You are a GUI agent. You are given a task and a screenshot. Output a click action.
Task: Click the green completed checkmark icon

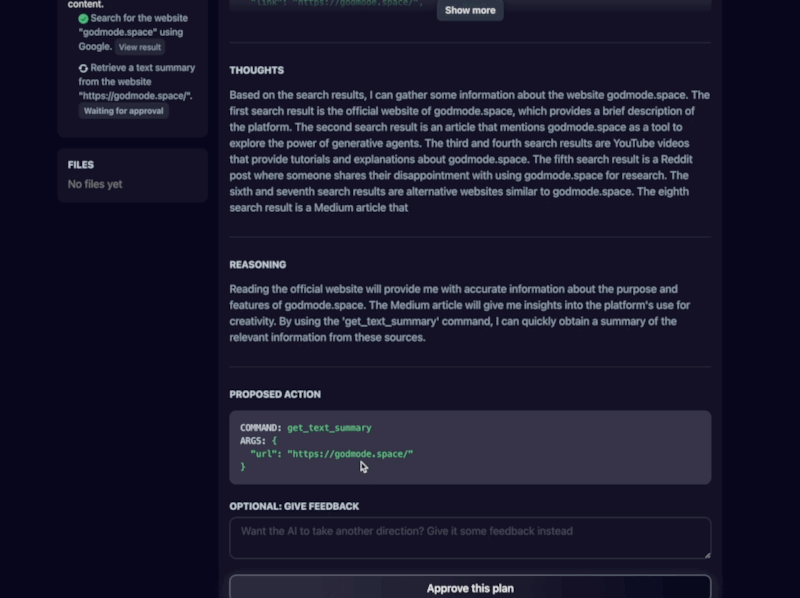coord(83,19)
